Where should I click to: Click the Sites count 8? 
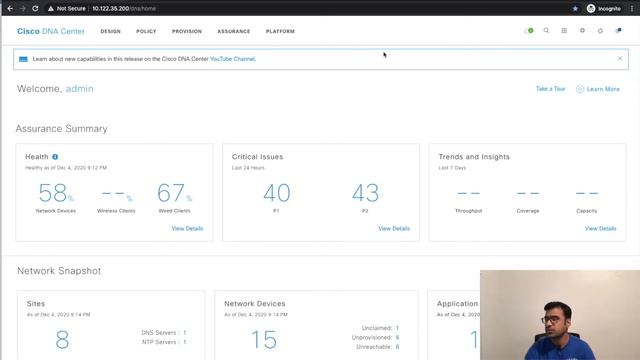[x=62, y=340]
